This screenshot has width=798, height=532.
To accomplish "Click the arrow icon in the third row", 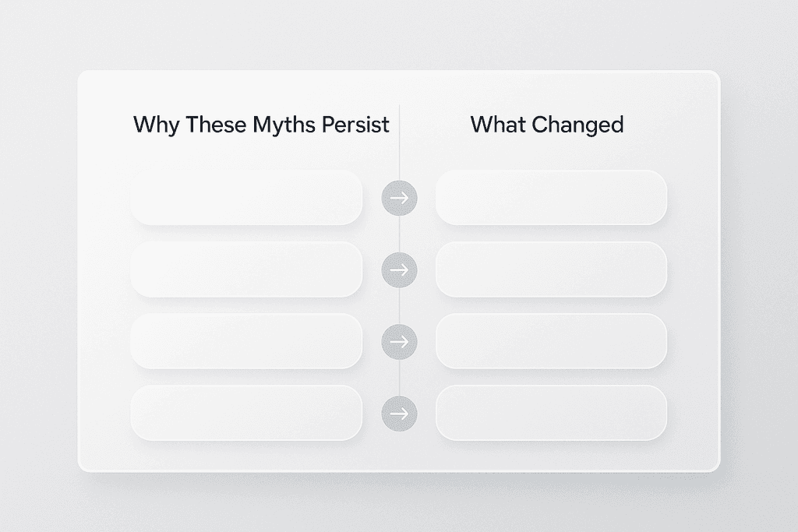I will (x=399, y=341).
